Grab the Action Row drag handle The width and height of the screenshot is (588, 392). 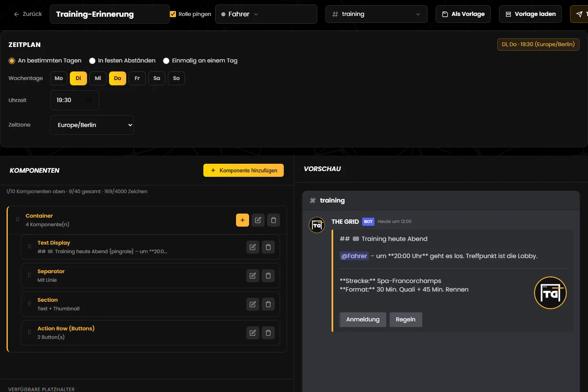coord(29,332)
